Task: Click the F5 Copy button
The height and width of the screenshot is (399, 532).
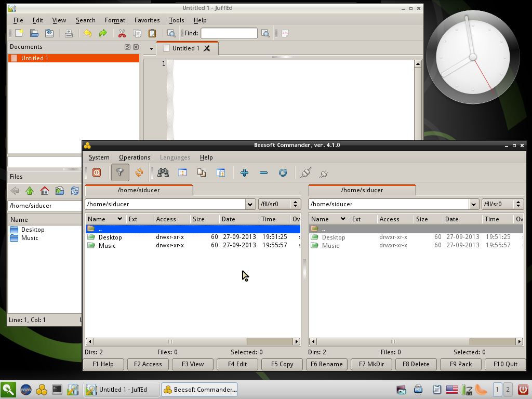Action: click(282, 364)
